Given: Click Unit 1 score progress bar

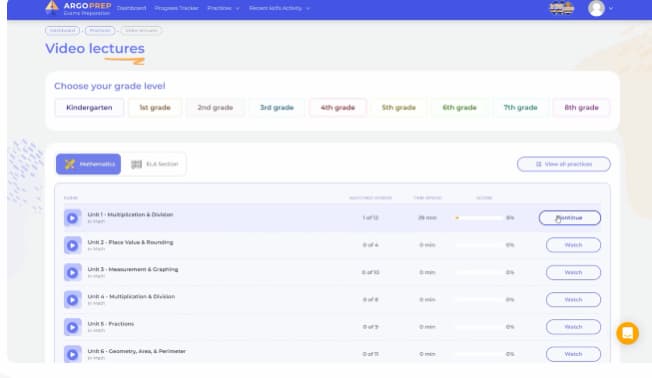Looking at the screenshot, I should coord(479,218).
